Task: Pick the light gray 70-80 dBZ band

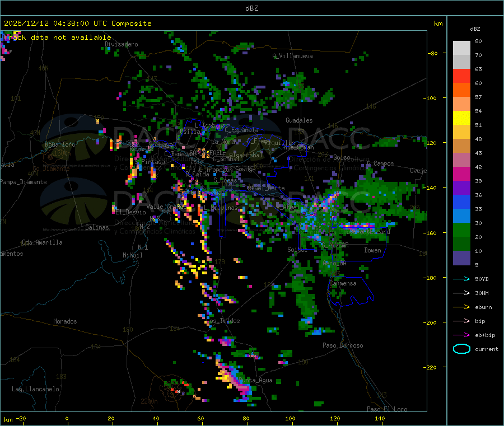Action: tap(461, 48)
